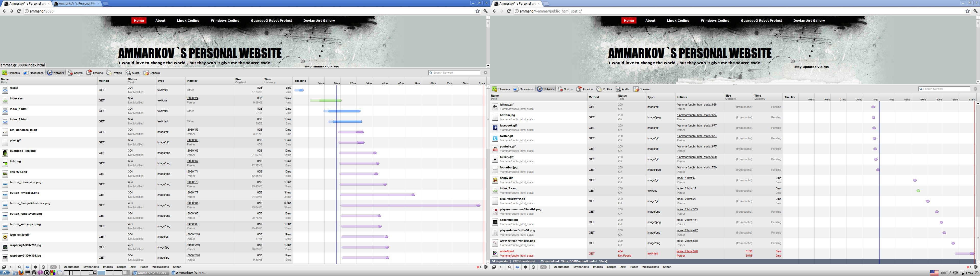980x276 pixels.
Task: Filter by Stylesheets in left DevTools
Action: [91, 267]
